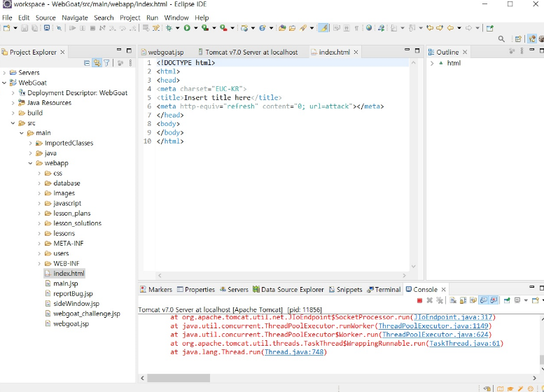Toggle Block Selection Mode toolbar button

click(347, 28)
